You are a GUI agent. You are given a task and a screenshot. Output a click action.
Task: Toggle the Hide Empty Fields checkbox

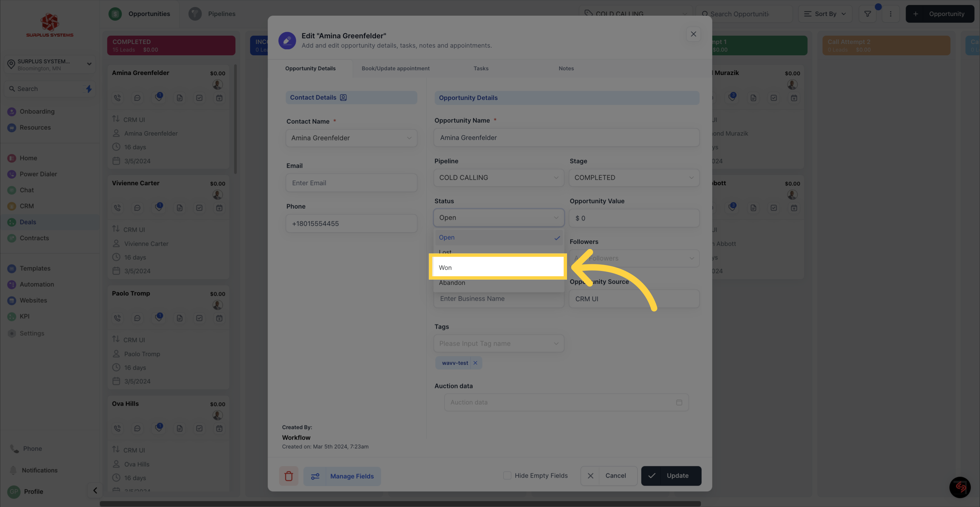507,475
